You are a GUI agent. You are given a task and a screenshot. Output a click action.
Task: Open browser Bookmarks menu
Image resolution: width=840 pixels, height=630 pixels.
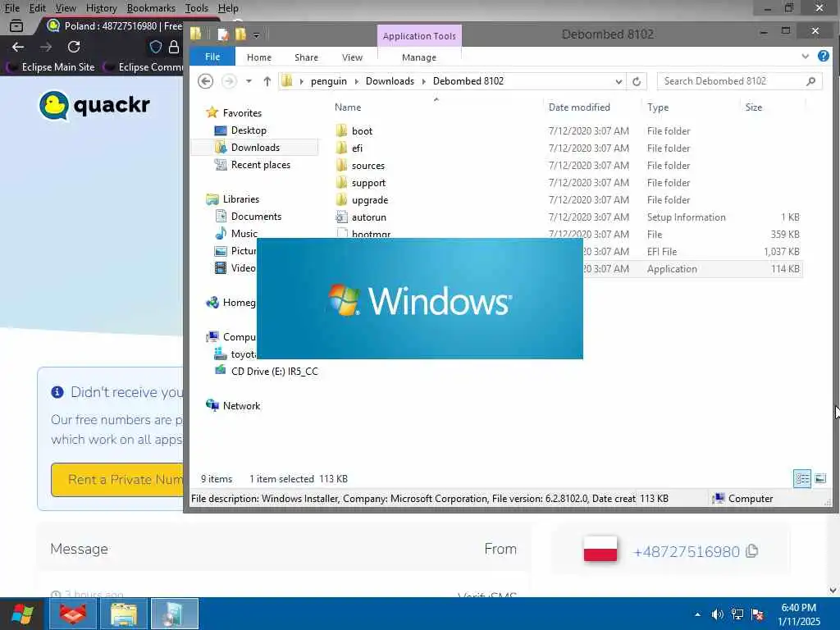pyautogui.click(x=151, y=8)
